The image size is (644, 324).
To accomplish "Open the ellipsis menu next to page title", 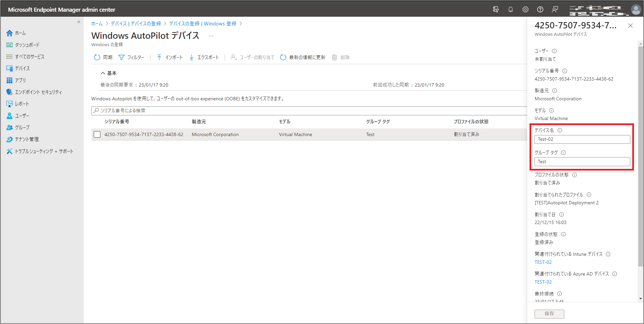I will click(x=211, y=36).
